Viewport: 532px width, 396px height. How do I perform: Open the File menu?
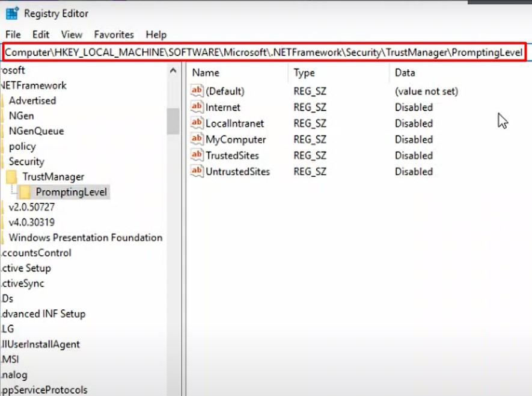(13, 35)
